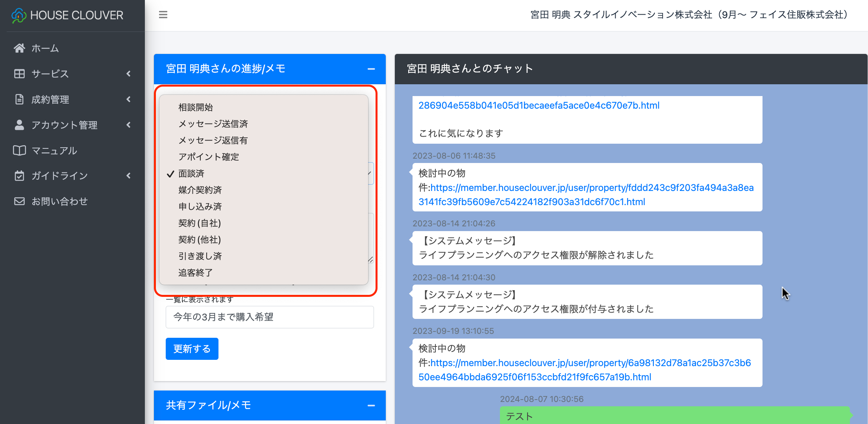
Task: Collapse the 共有ファイル/メモ panel
Action: click(371, 405)
